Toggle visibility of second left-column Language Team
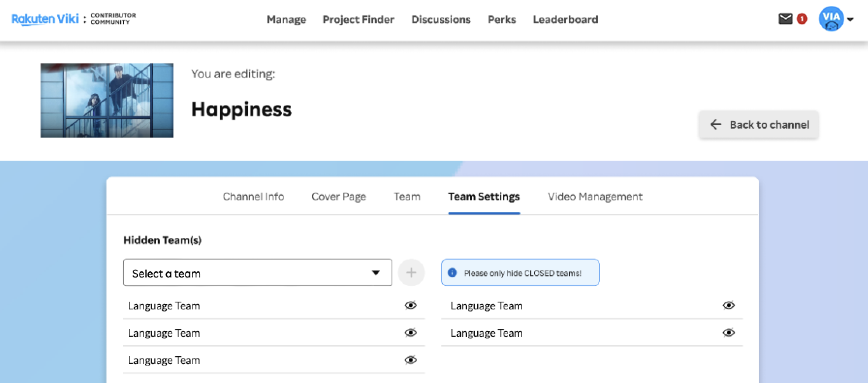The height and width of the screenshot is (383, 868). tap(411, 333)
